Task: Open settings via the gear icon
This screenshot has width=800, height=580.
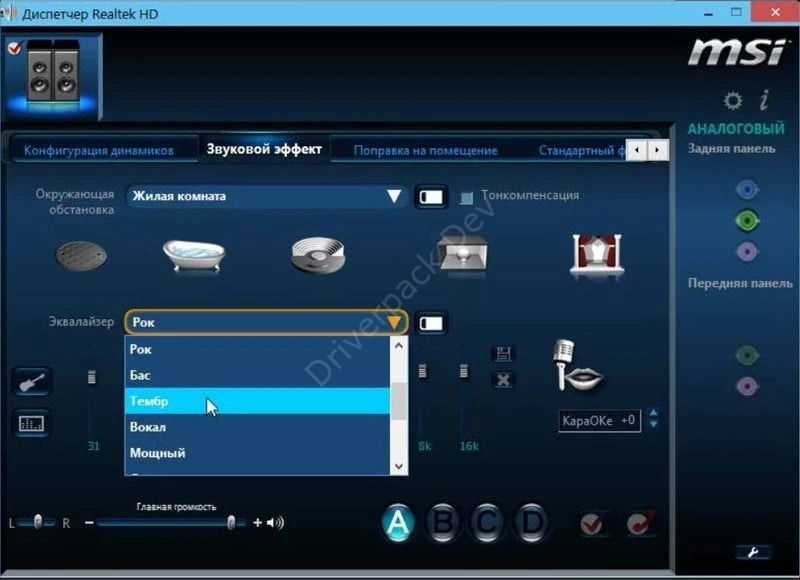Action: click(x=733, y=100)
